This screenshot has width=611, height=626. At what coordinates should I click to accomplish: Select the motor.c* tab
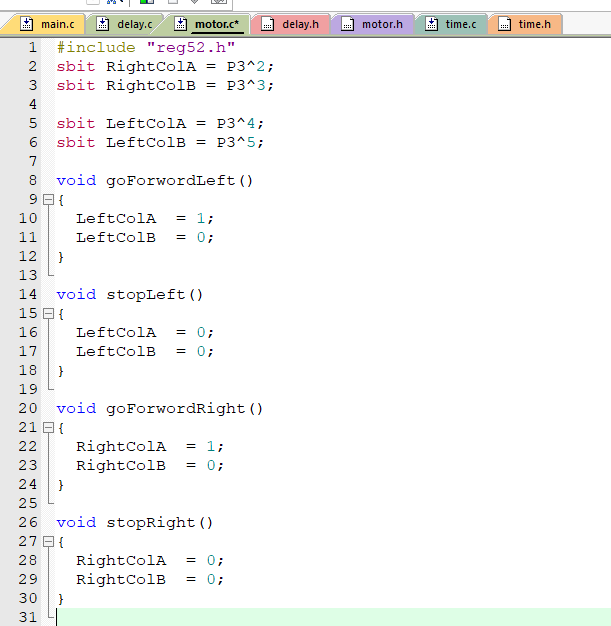[x=207, y=24]
